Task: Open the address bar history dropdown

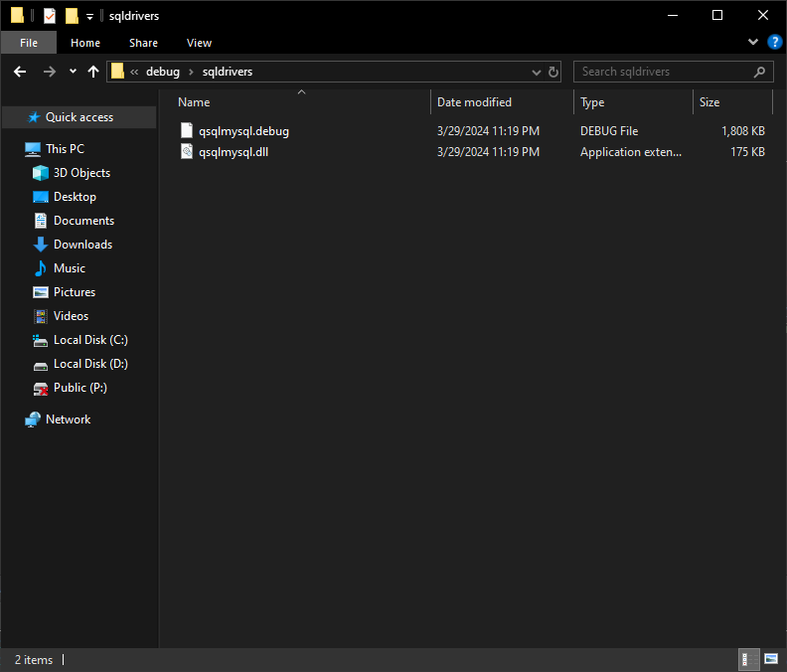Action: click(x=536, y=73)
